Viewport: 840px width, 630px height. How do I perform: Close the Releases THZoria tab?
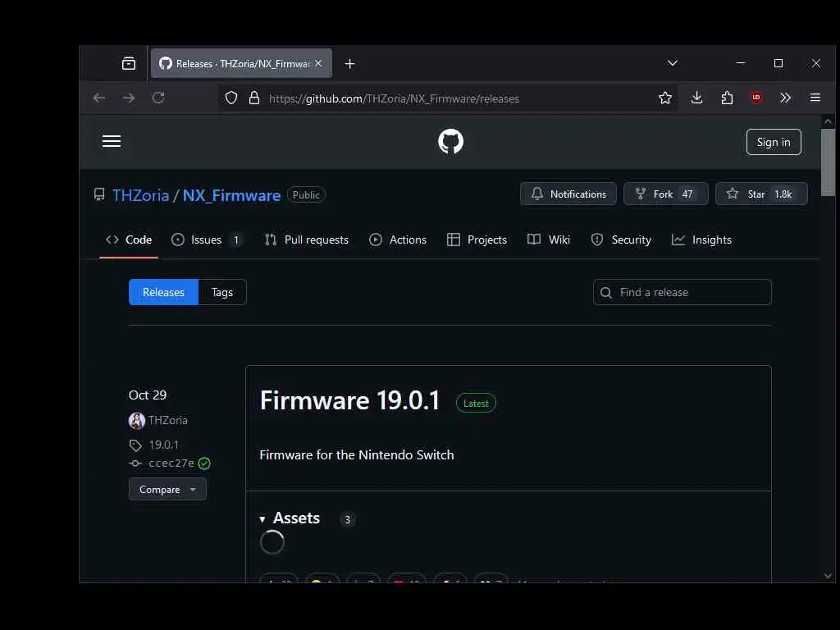[318, 63]
